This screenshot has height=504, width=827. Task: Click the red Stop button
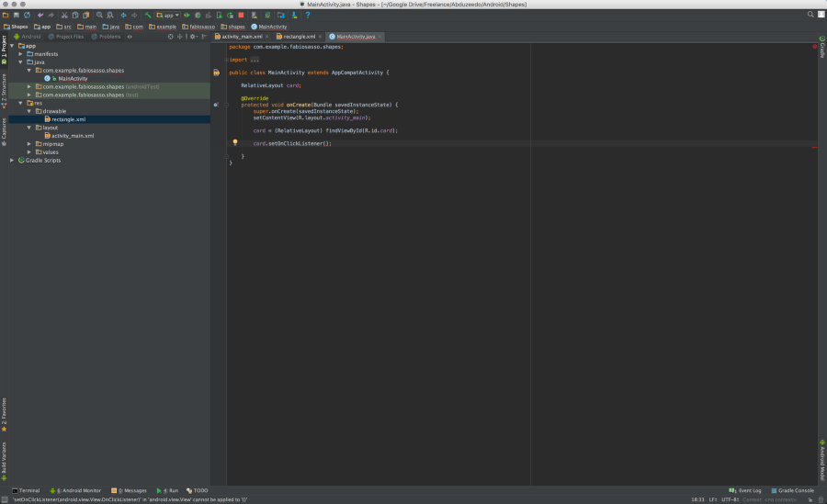pyautogui.click(x=241, y=16)
